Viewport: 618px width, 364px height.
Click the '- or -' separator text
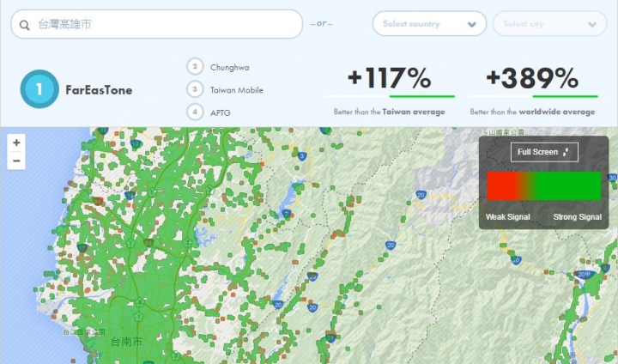tap(321, 24)
